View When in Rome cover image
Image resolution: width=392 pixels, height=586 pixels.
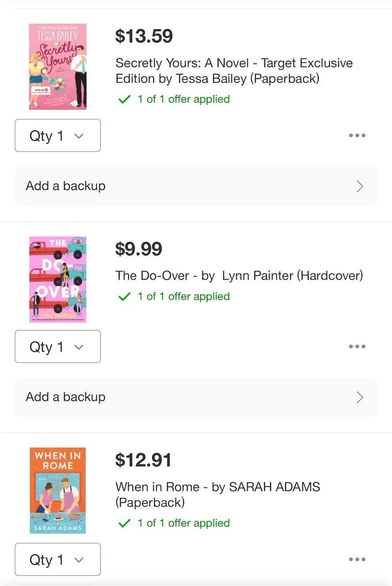click(58, 491)
